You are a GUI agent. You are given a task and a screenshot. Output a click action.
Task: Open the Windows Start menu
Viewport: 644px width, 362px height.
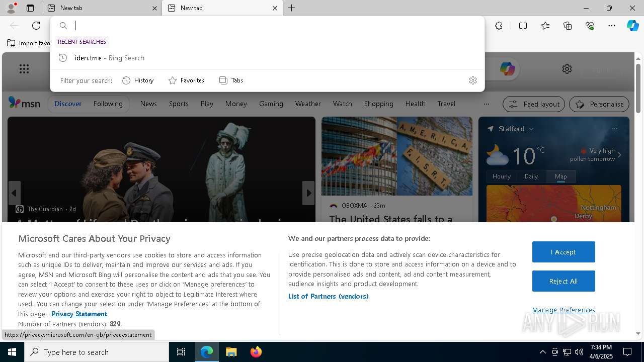click(12, 352)
